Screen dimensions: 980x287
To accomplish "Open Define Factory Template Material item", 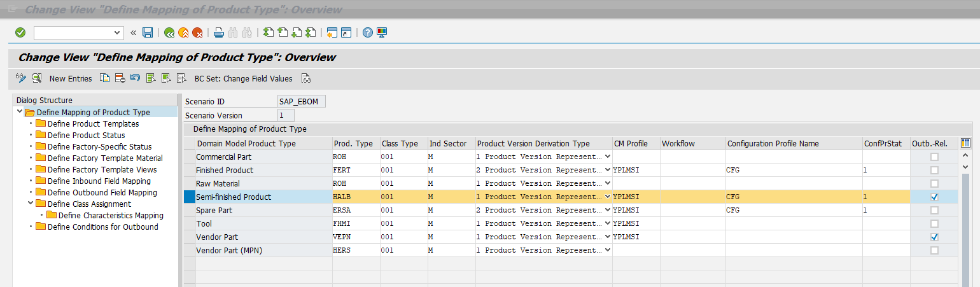I will (x=105, y=158).
